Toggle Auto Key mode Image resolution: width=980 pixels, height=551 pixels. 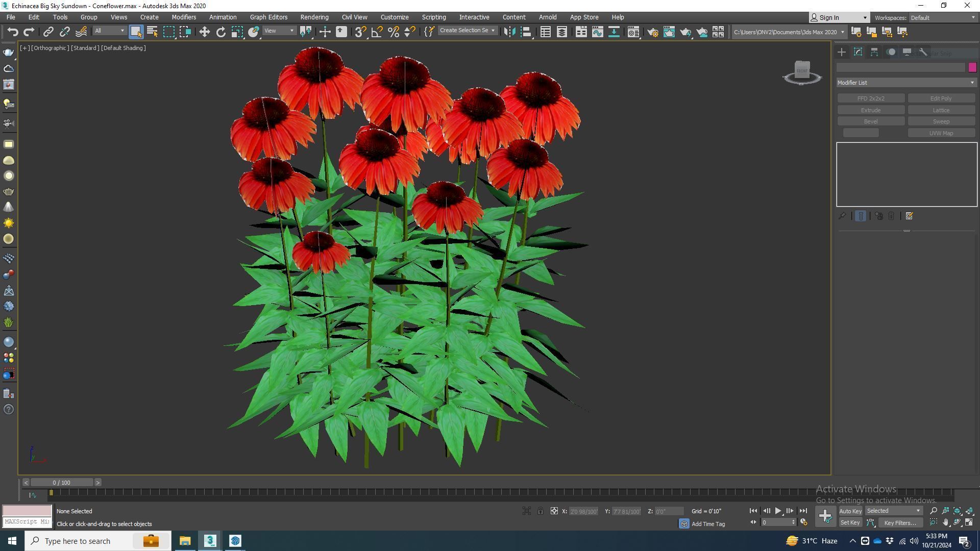(850, 511)
